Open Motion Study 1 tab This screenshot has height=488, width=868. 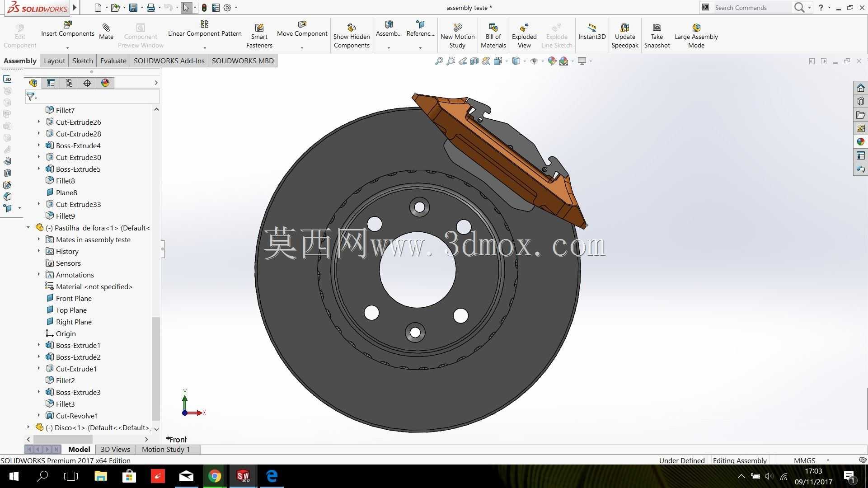click(x=166, y=449)
